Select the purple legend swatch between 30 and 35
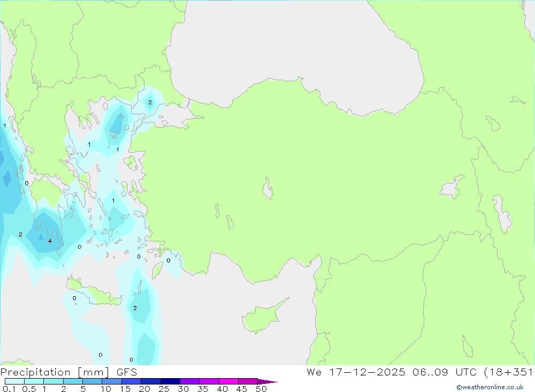This screenshot has height=392, width=535. click(x=190, y=381)
